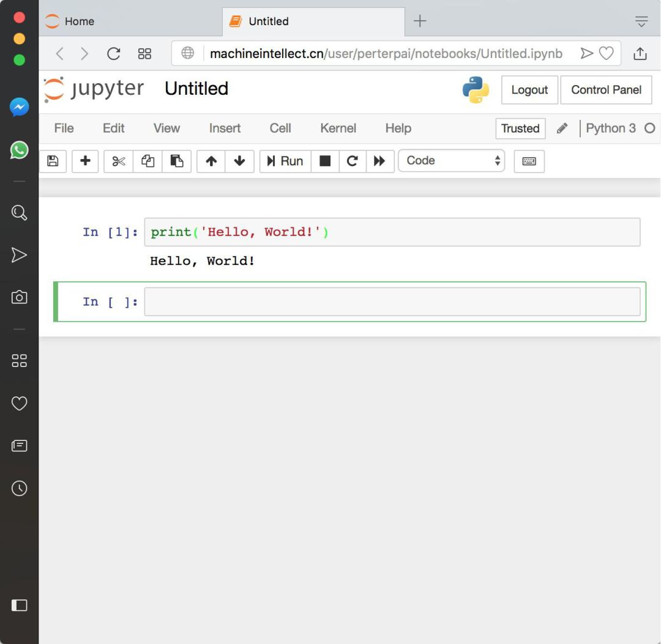This screenshot has height=644, width=661.
Task: Open sidebar search magnifier icon
Action: [20, 213]
